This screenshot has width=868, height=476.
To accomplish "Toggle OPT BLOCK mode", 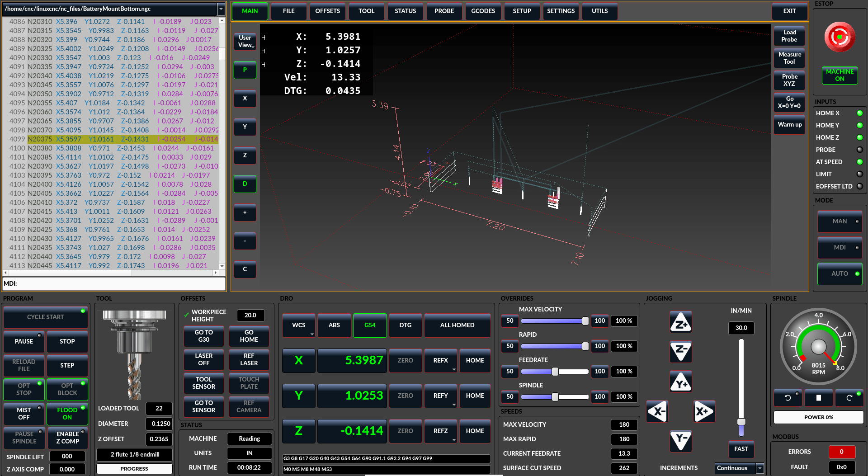I will [67, 389].
